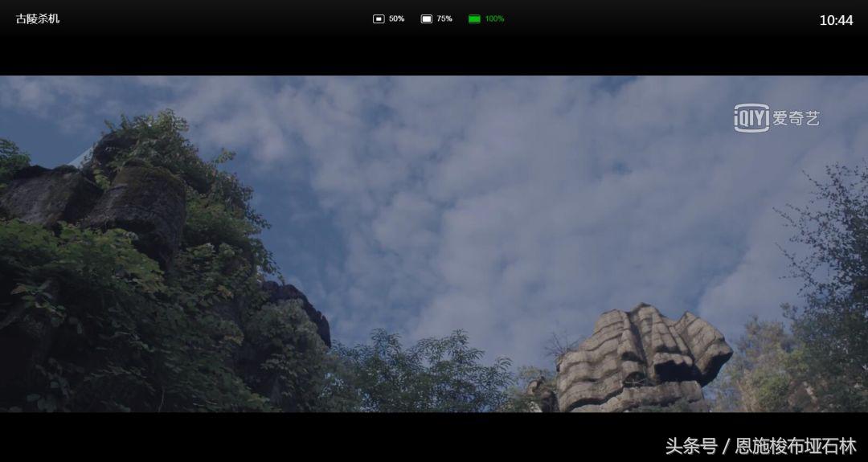Click the video title 古陵杀机
Screen dimensions: 868x462
(x=38, y=18)
